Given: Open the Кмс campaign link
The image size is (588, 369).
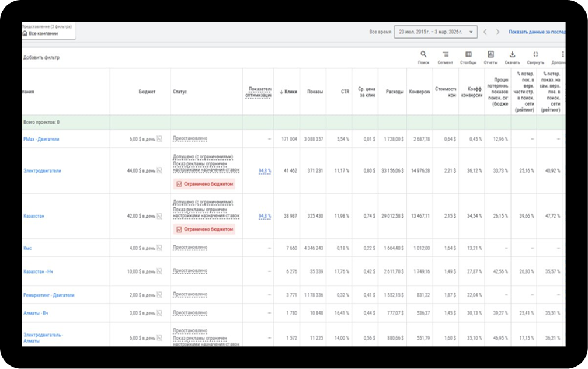Looking at the screenshot, I should [x=27, y=249].
